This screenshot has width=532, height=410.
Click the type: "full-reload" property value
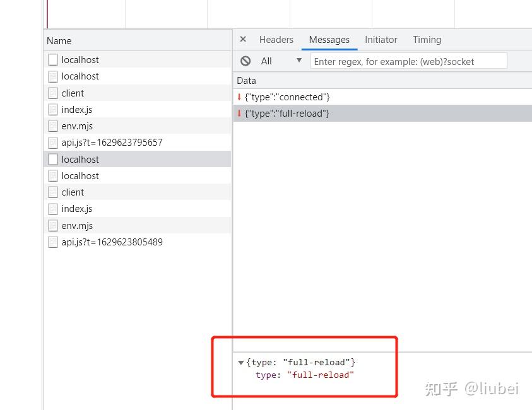tap(321, 375)
